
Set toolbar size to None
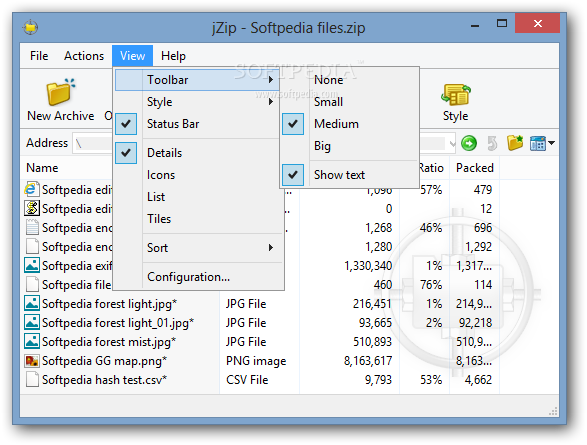pos(349,80)
